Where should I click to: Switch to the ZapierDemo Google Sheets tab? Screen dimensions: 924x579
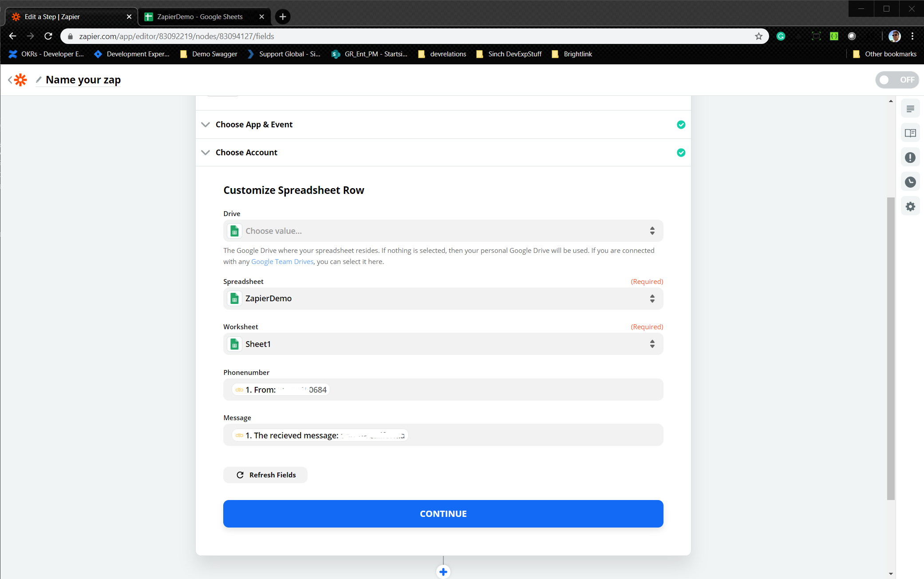click(x=204, y=17)
